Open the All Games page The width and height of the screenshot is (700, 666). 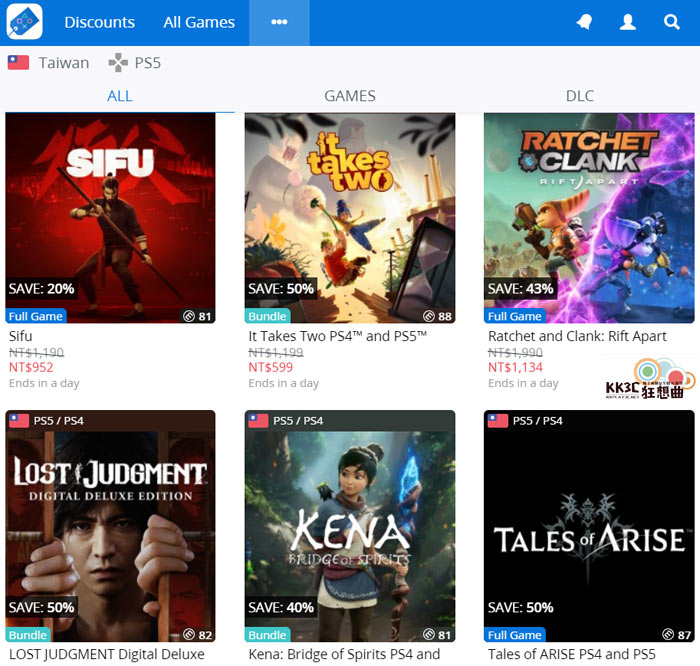[x=199, y=22]
